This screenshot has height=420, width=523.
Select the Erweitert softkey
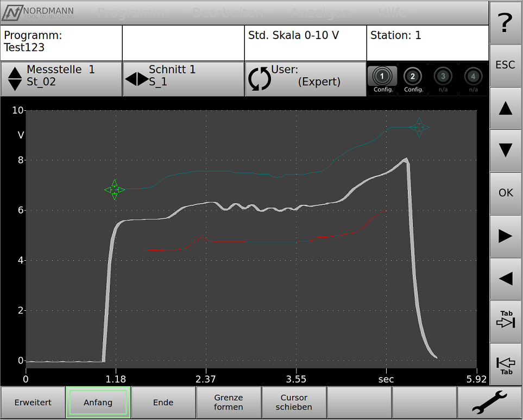click(x=33, y=403)
